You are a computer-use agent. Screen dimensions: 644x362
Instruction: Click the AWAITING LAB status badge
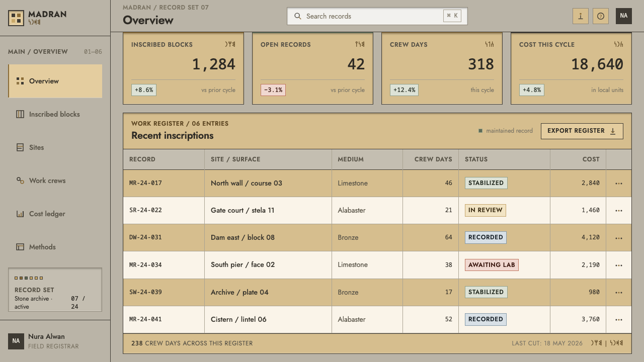[492, 265]
